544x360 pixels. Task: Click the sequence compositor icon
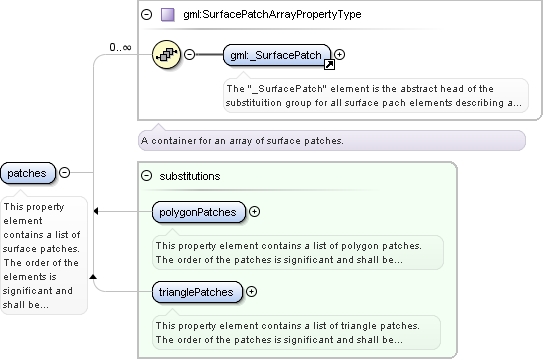click(x=167, y=54)
